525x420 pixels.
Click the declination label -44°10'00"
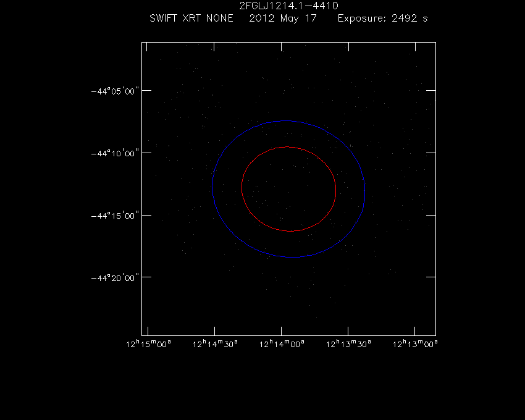(115, 153)
